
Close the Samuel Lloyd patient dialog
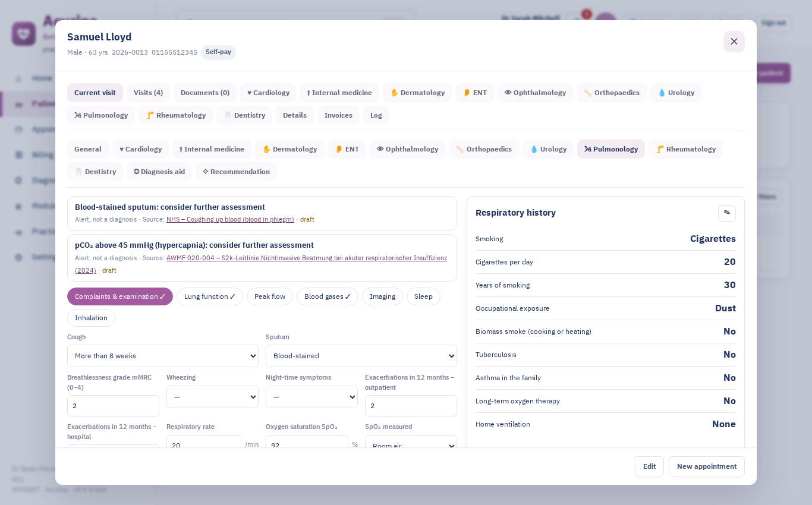[734, 42]
